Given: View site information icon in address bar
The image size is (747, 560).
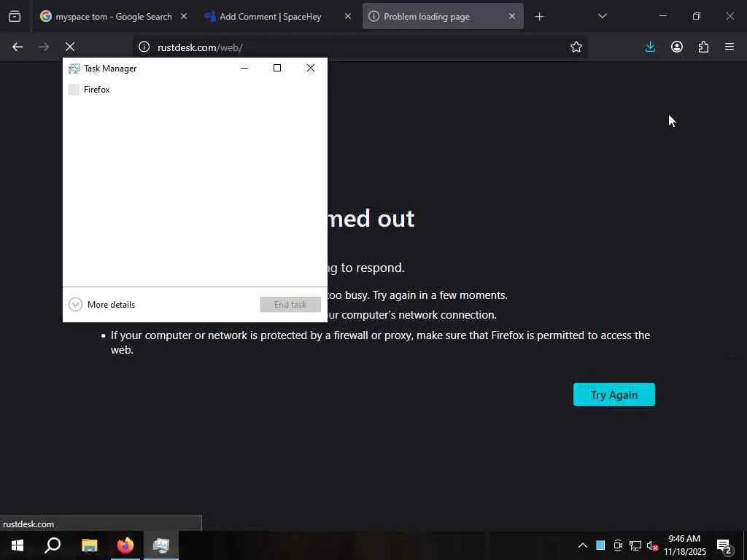Looking at the screenshot, I should 144,47.
